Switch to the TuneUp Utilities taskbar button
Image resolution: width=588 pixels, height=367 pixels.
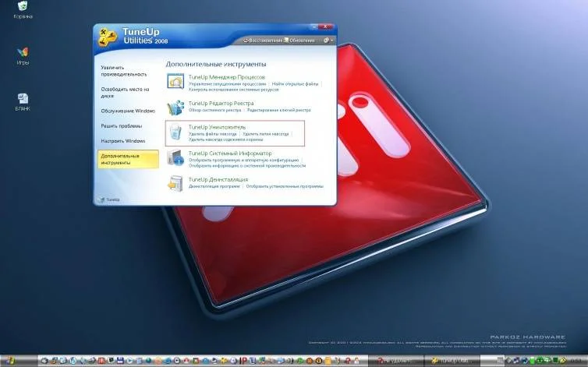[x=451, y=362]
